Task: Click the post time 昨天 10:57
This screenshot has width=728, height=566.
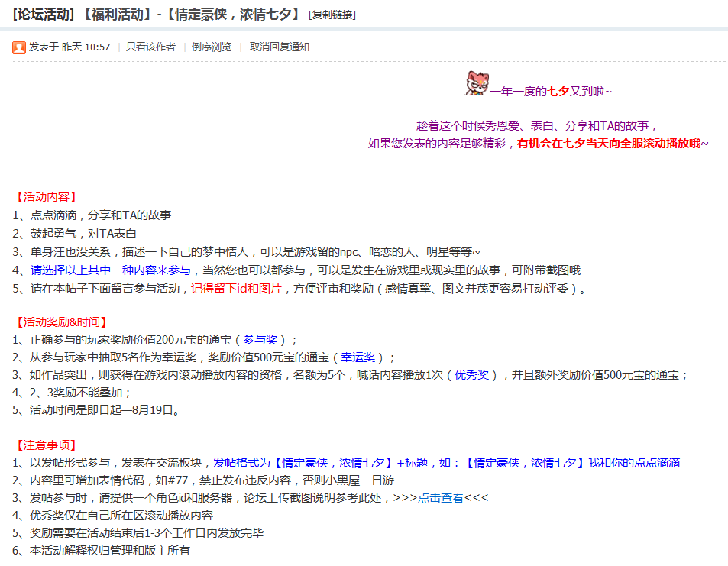Action: point(86,47)
